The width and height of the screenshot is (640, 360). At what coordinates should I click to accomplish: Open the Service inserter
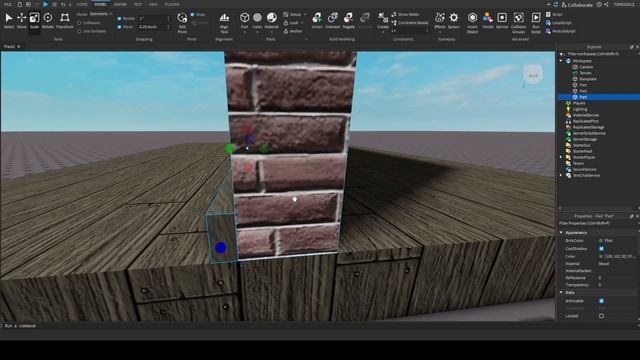(502, 20)
